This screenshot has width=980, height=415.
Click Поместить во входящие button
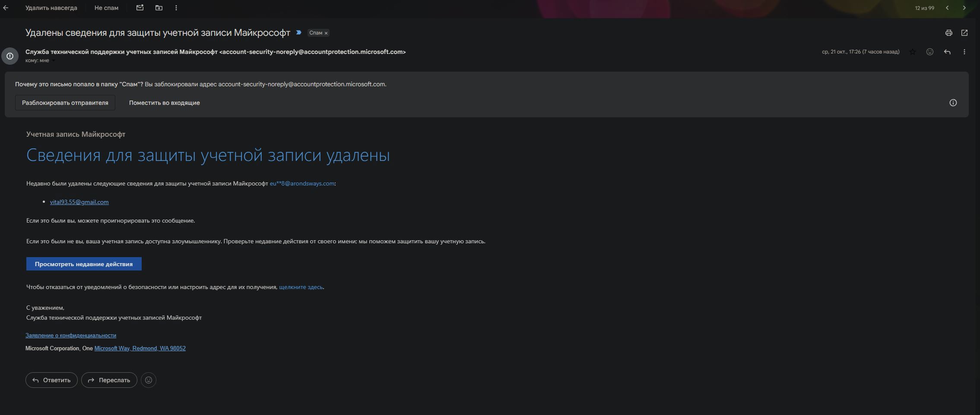[165, 103]
